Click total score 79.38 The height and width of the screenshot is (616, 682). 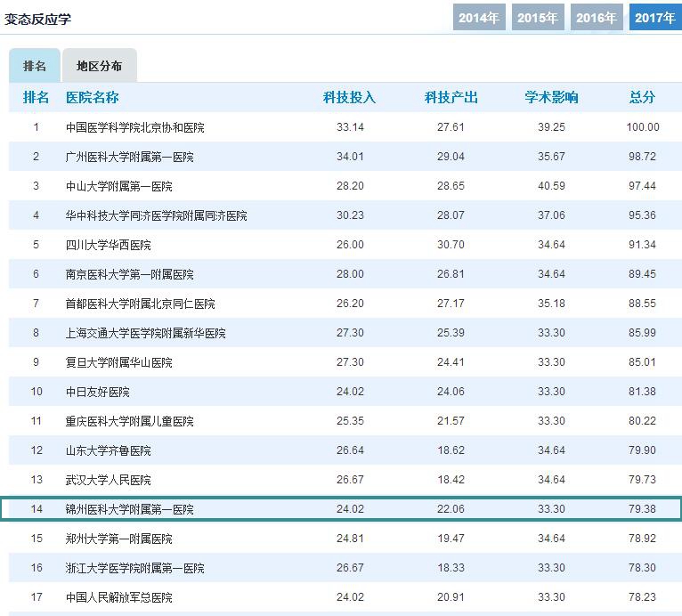click(643, 509)
